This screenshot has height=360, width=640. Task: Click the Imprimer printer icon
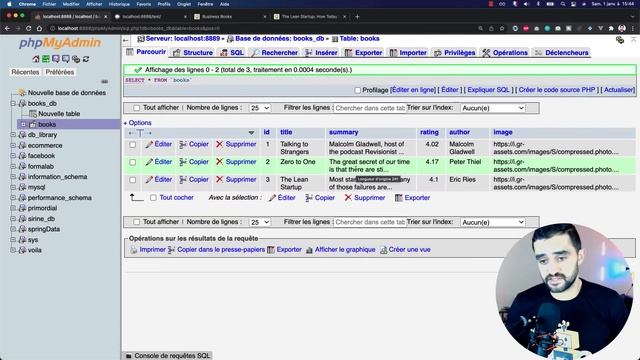(133, 250)
